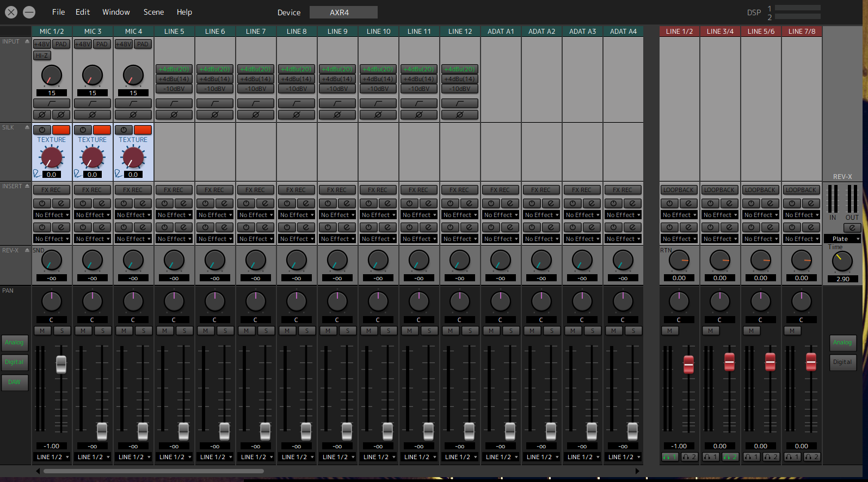This screenshot has width=868, height=482.
Task: Open first insert effect dropdown on MIC 1/2
Action: [x=52, y=215]
